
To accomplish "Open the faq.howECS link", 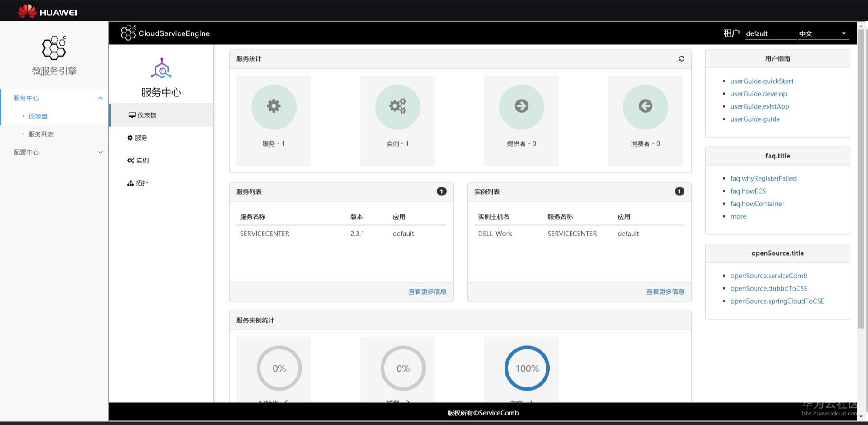I will click(748, 191).
